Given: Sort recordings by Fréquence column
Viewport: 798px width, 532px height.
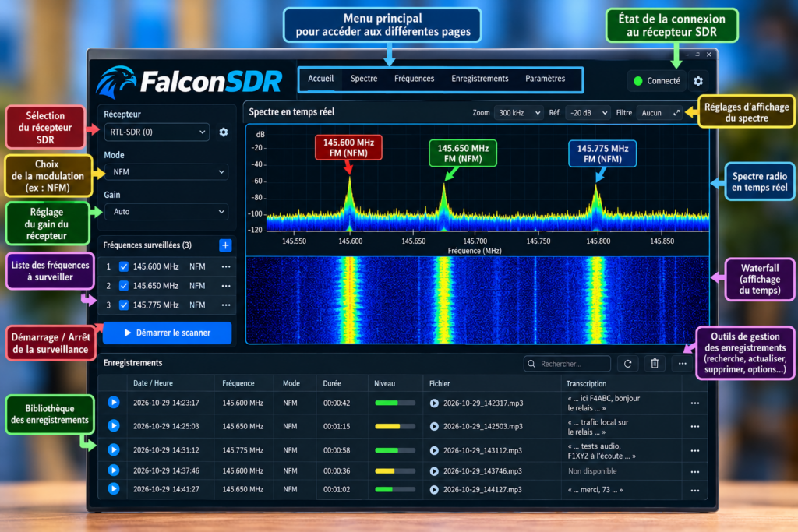Looking at the screenshot, I should [x=238, y=383].
